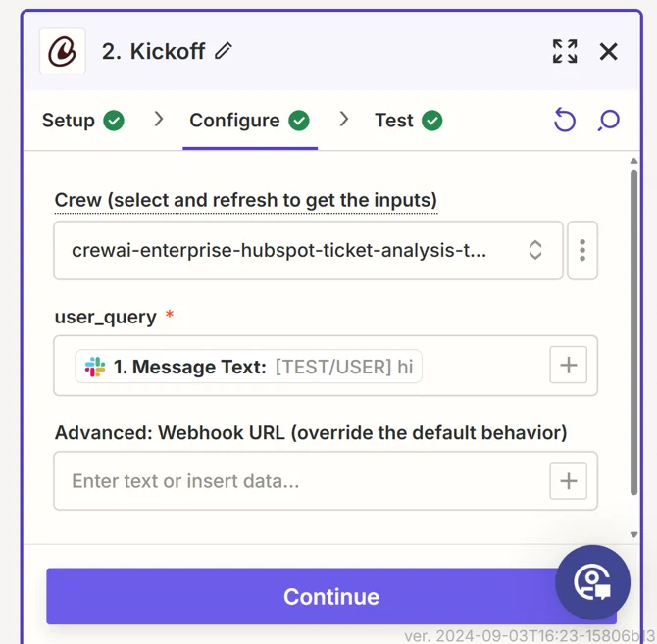Select the Slack Message Text pill
Image resolution: width=657 pixels, height=644 pixels.
pos(249,367)
